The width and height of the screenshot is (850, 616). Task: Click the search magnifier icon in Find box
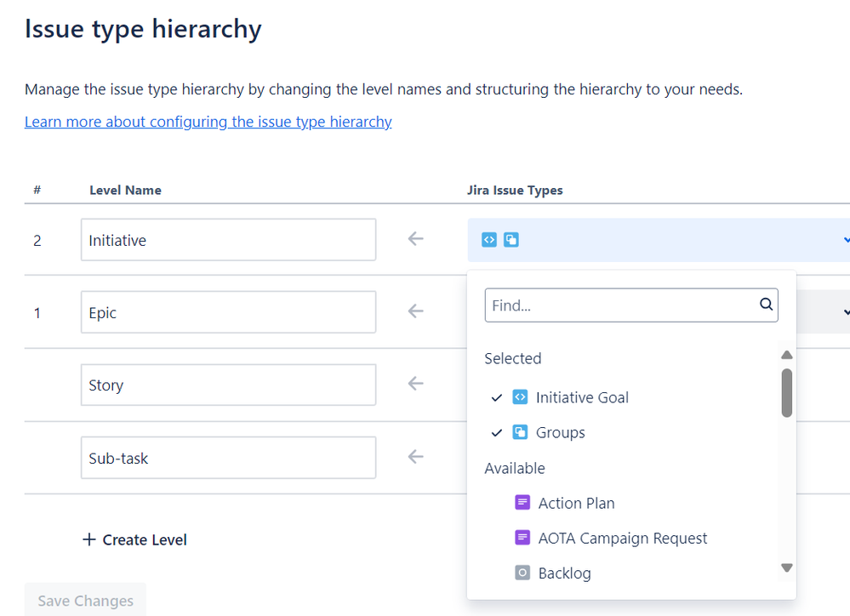(766, 304)
